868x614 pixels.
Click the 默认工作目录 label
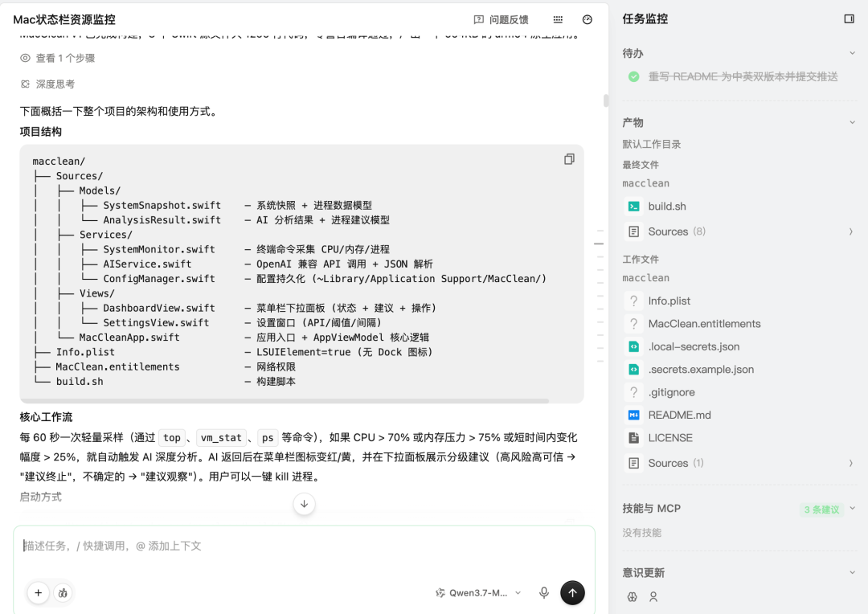[x=652, y=144]
